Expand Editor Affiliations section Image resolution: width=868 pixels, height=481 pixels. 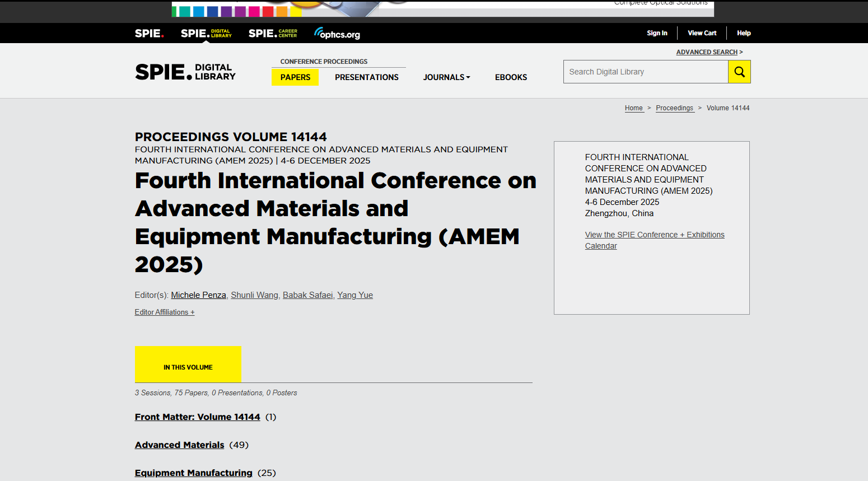[x=165, y=312]
